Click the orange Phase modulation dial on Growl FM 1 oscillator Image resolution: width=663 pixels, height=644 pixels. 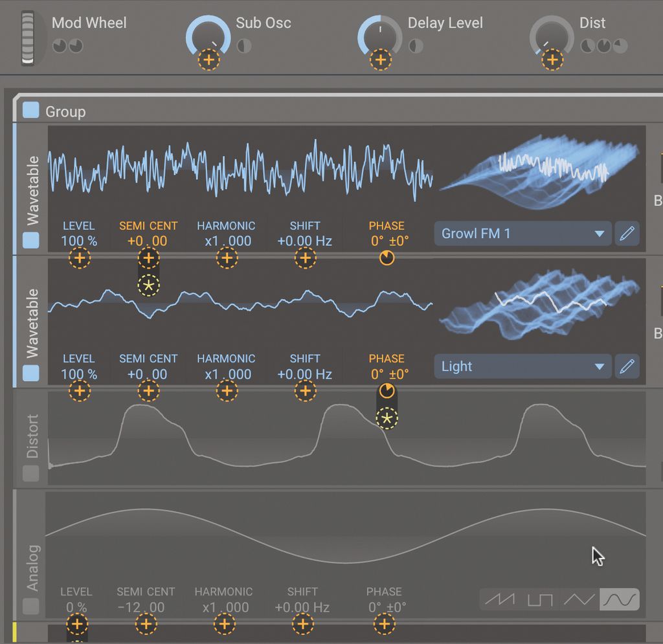pyautogui.click(x=387, y=258)
